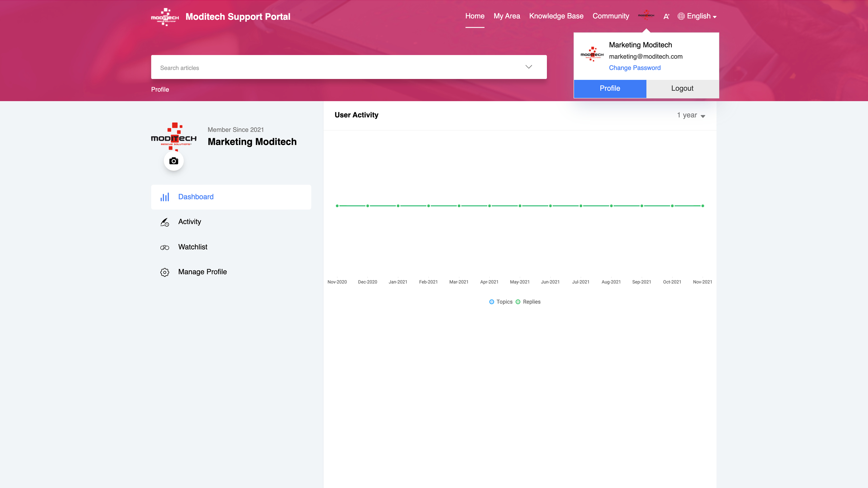The height and width of the screenshot is (488, 868).
Task: Toggle the Replies legend series
Action: click(528, 302)
